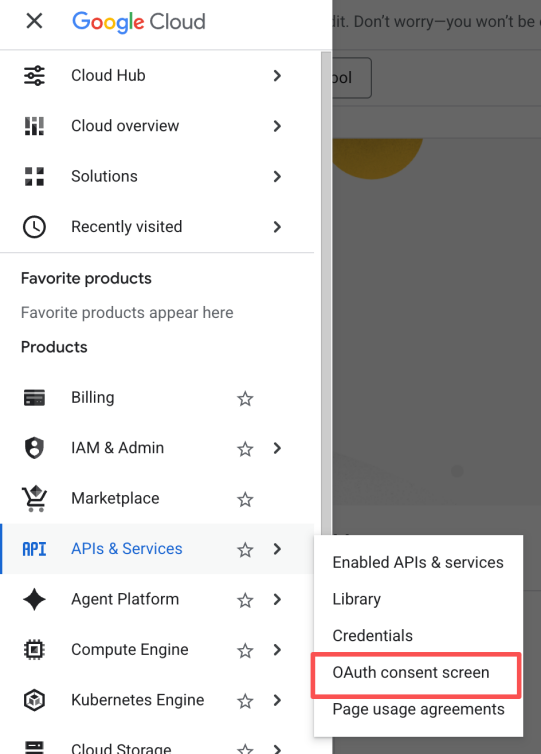541x754 pixels.
Task: Click the Solutions grid icon
Action: coord(34,176)
